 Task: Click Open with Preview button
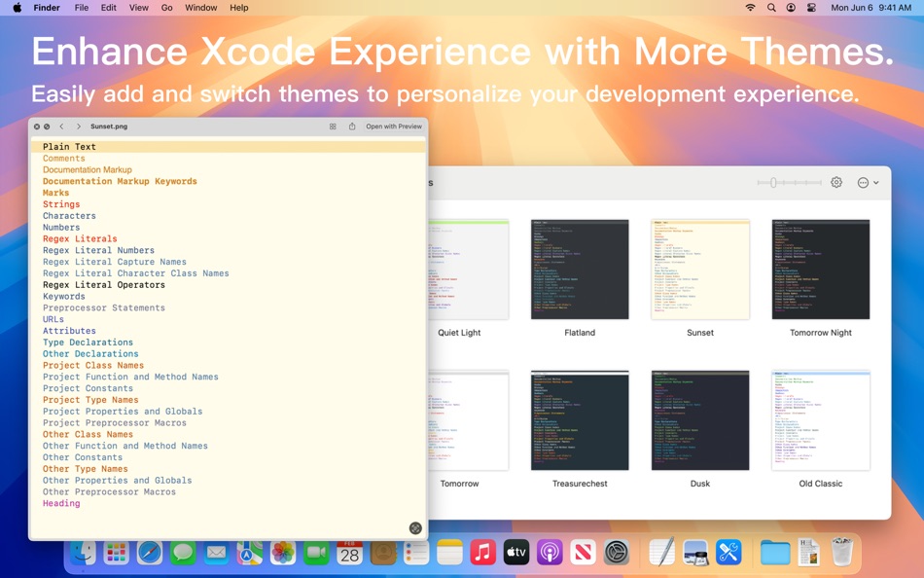[394, 126]
